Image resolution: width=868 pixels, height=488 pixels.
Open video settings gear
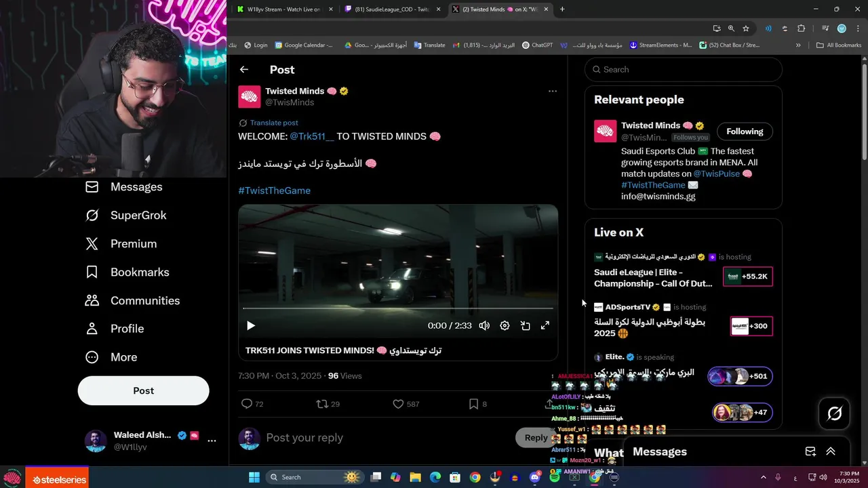[x=505, y=325]
